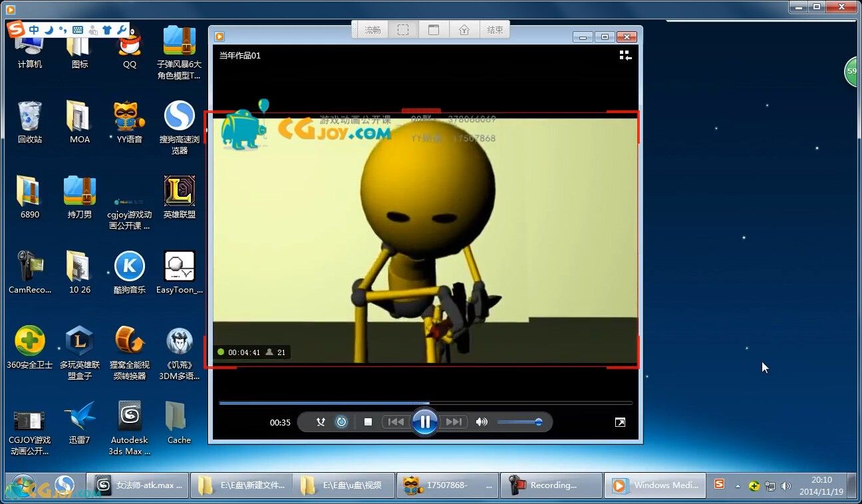Switch to E:\E盘\u盘\视频 taskbar folder
The image size is (862, 504).
[343, 485]
